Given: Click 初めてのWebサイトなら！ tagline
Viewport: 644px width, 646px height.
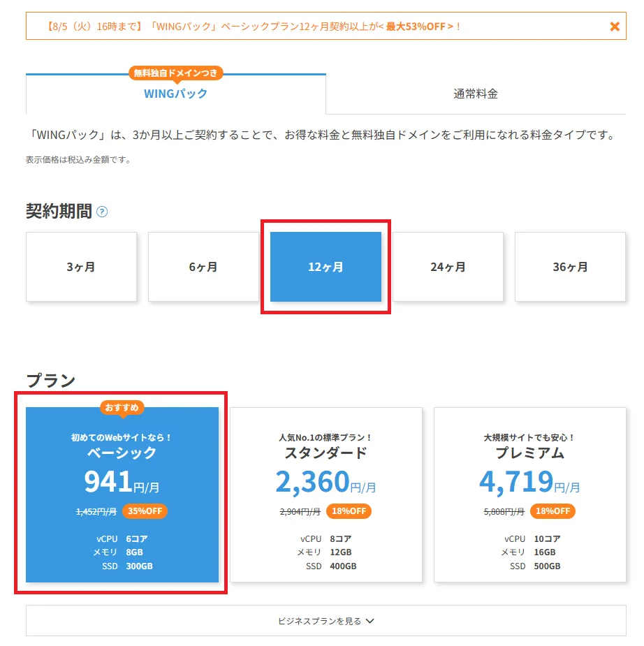Looking at the screenshot, I should pyautogui.click(x=122, y=437).
